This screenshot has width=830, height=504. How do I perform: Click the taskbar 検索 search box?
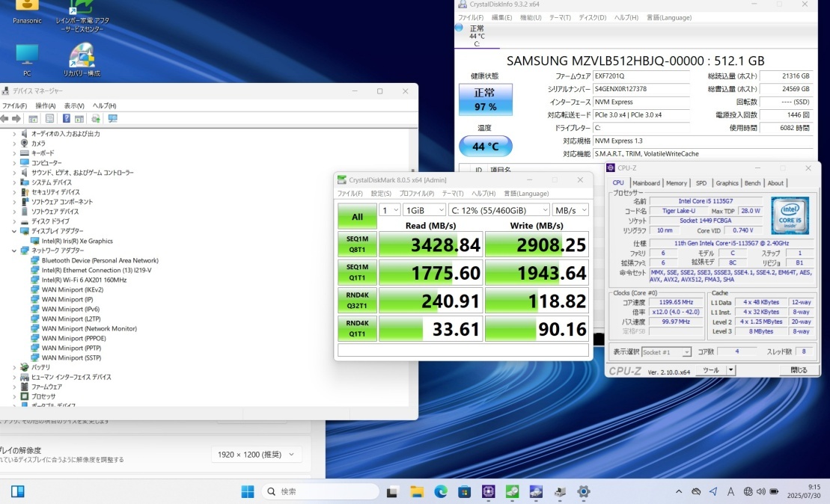(x=320, y=491)
